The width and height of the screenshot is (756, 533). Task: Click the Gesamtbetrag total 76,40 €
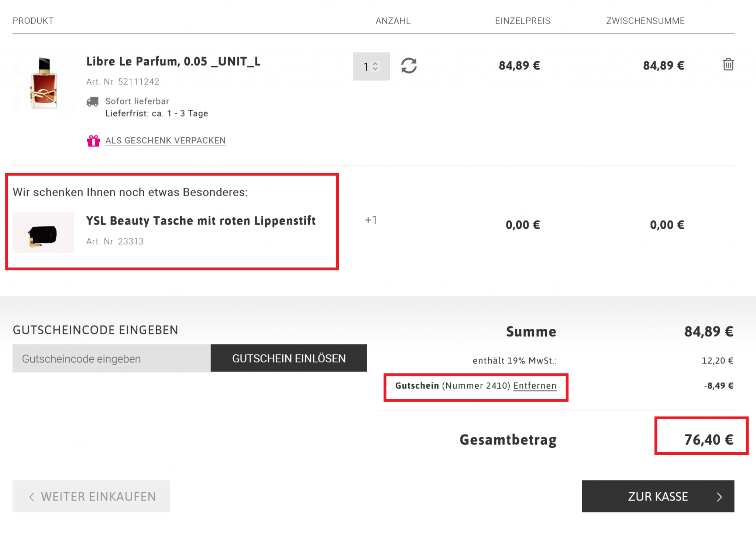(708, 440)
